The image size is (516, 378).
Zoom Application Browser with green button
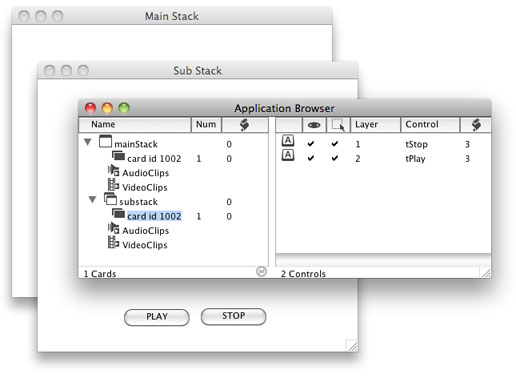pos(124,108)
